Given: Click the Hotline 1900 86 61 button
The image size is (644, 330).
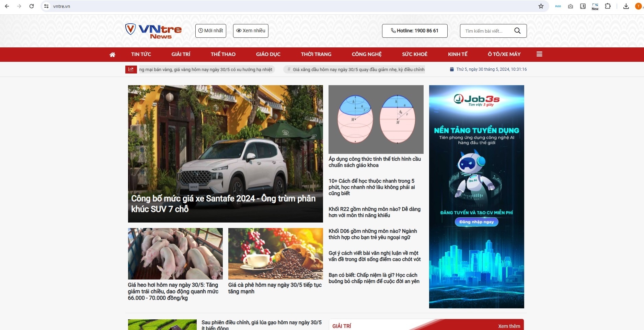Looking at the screenshot, I should (415, 31).
